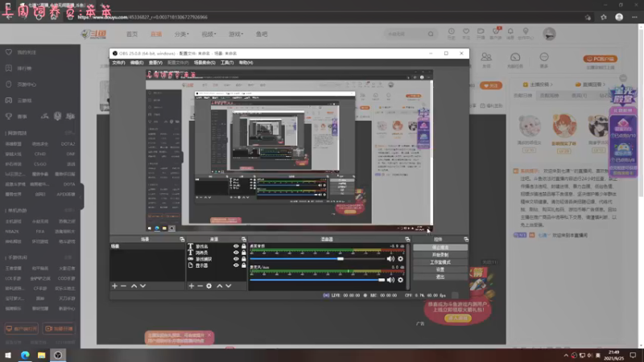Toggle visibility of game capture source
Screen dimensions: 644x362
[x=236, y=259]
